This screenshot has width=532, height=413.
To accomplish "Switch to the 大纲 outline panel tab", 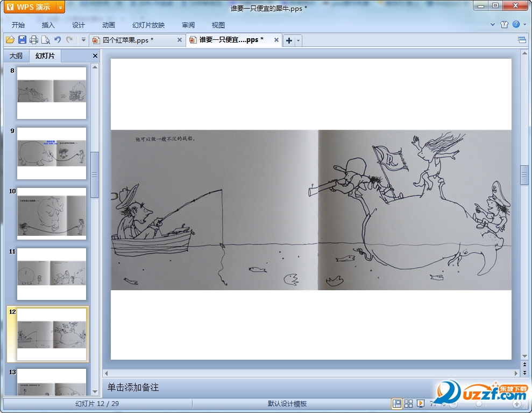I will (x=16, y=55).
